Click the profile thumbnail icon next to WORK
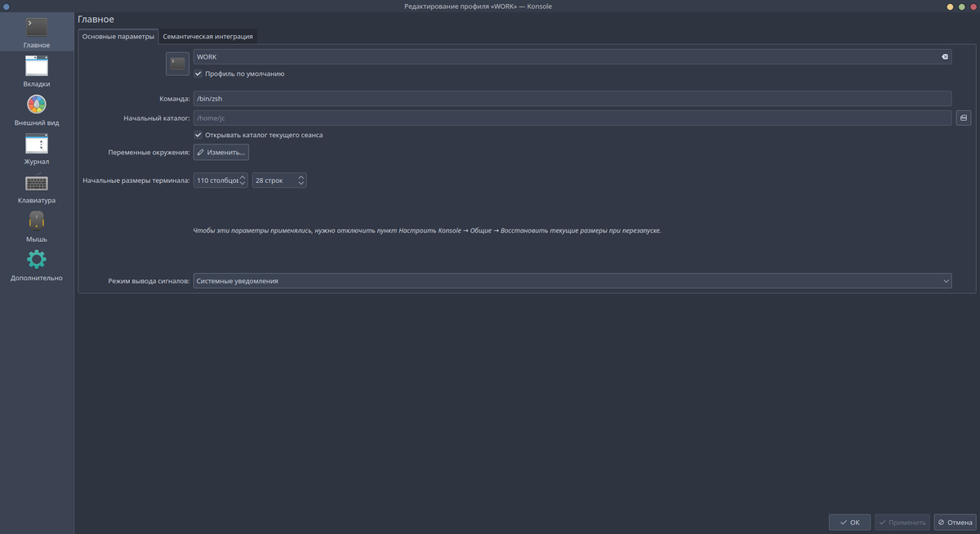The width and height of the screenshot is (980, 534). coord(177,63)
